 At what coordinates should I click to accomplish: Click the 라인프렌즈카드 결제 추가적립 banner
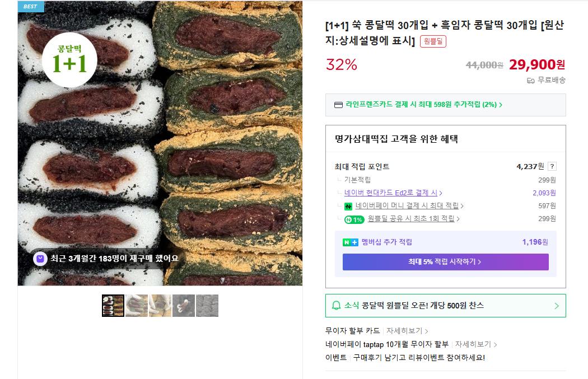click(446, 105)
